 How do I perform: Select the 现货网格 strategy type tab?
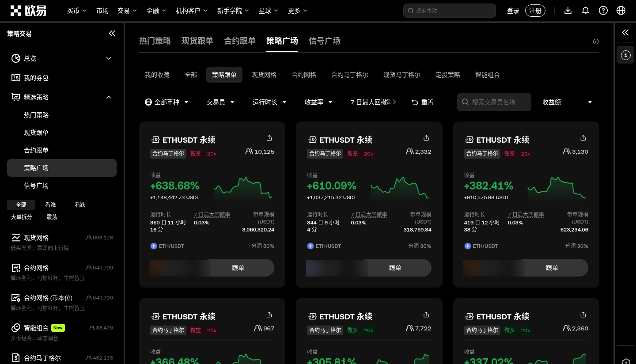(264, 75)
